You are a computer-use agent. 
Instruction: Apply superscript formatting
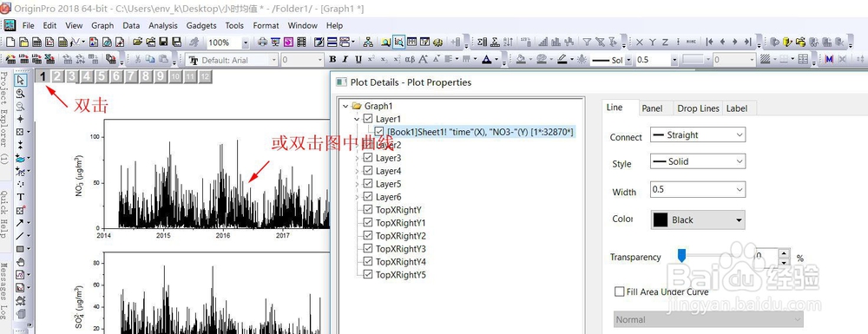[x=372, y=60]
